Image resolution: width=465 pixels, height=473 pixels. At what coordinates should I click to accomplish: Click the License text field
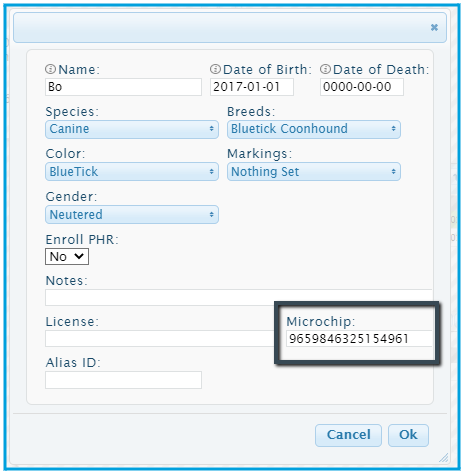pyautogui.click(x=160, y=339)
